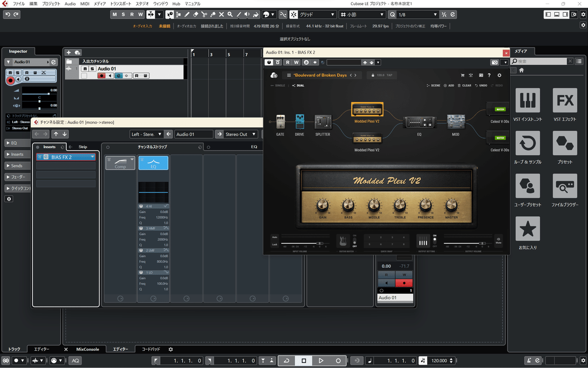Switch to the コードパッド tab

[151, 349]
